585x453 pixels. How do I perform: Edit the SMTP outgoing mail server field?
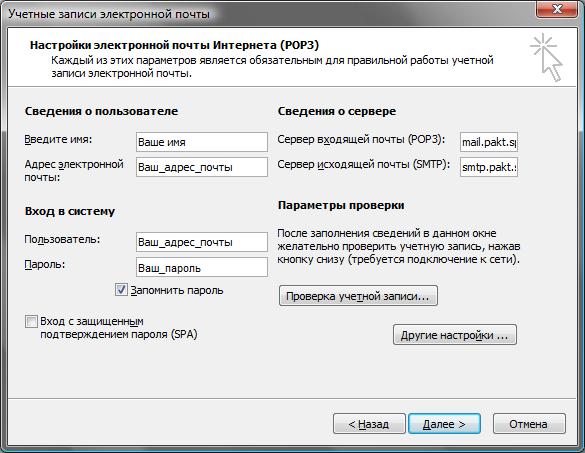(489, 167)
